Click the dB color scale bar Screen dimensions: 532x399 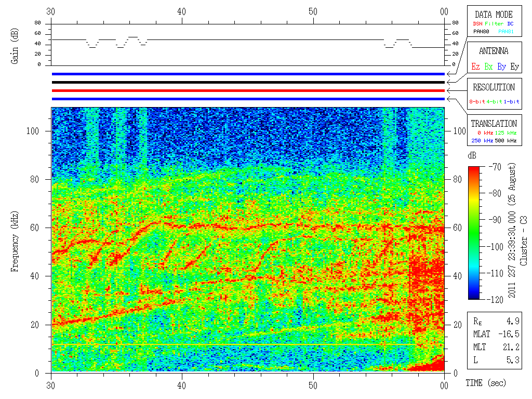click(x=474, y=233)
